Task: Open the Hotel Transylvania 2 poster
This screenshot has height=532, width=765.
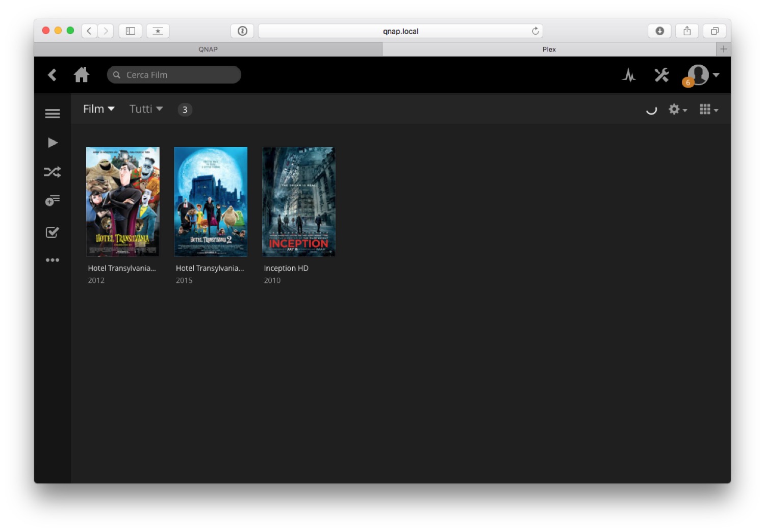Action: pos(211,201)
